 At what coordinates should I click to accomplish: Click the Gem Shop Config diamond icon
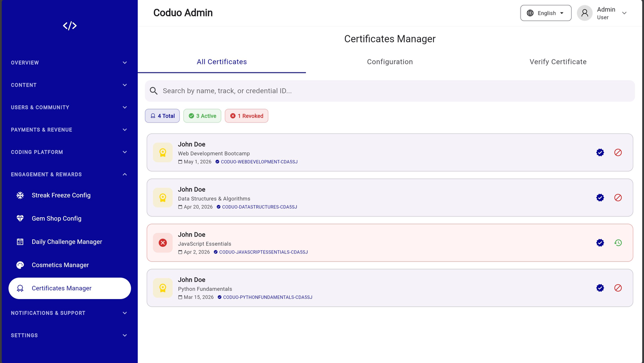[20, 219]
